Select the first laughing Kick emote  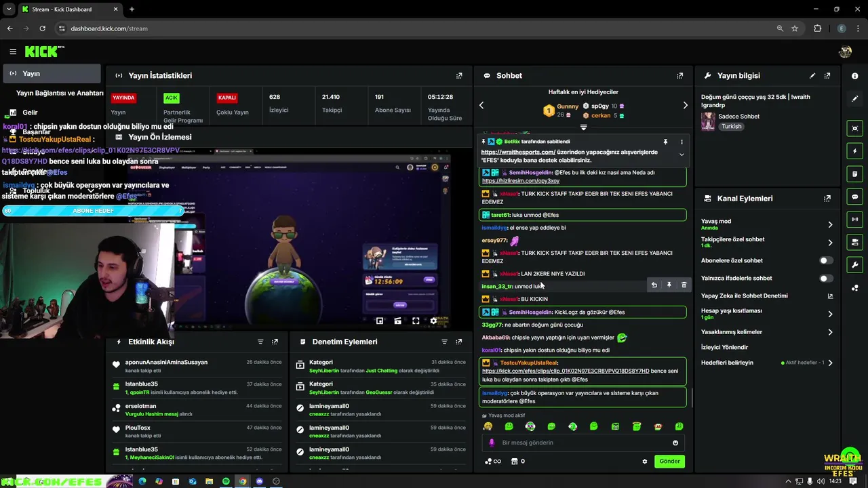488,426
